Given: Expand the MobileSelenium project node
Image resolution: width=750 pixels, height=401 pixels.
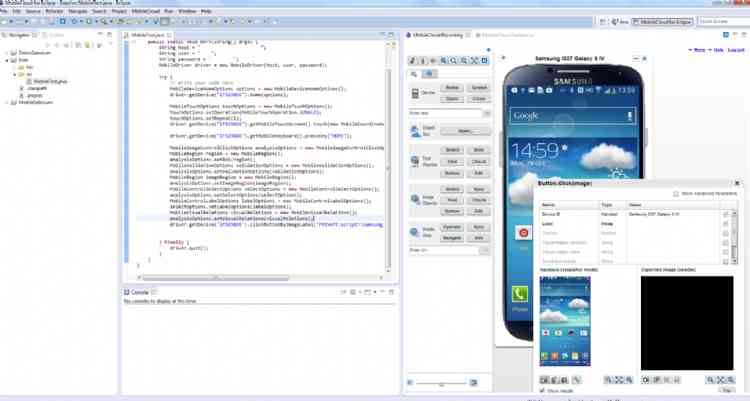Looking at the screenshot, I should tap(8, 102).
